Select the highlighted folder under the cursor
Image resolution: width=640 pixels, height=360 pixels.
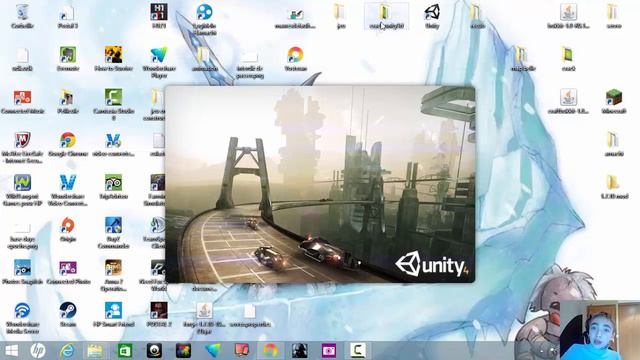point(386,16)
